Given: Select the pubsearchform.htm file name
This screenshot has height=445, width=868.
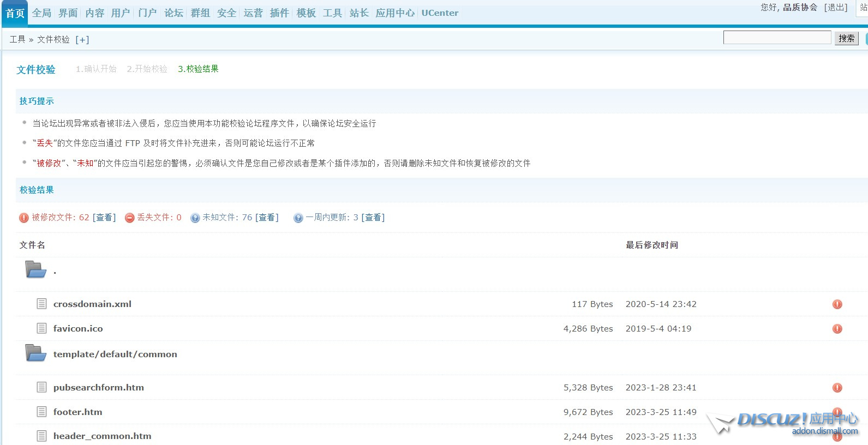Looking at the screenshot, I should pyautogui.click(x=99, y=388).
